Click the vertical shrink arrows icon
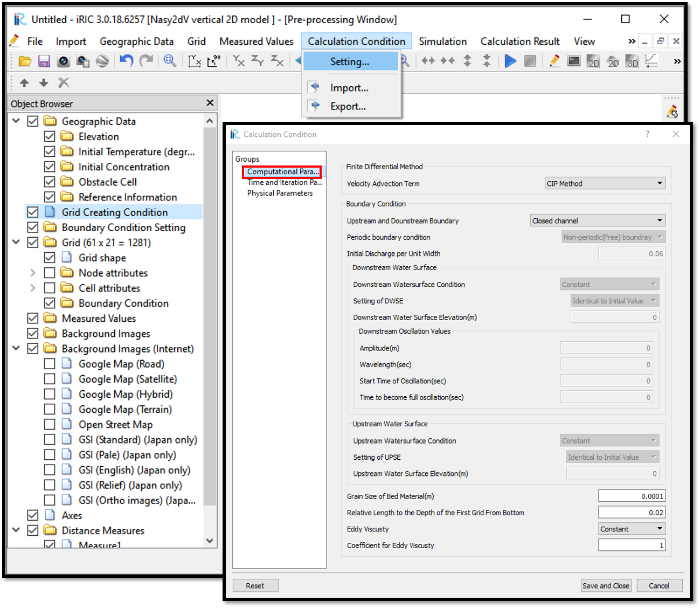The height and width of the screenshot is (608, 700). 487,61
